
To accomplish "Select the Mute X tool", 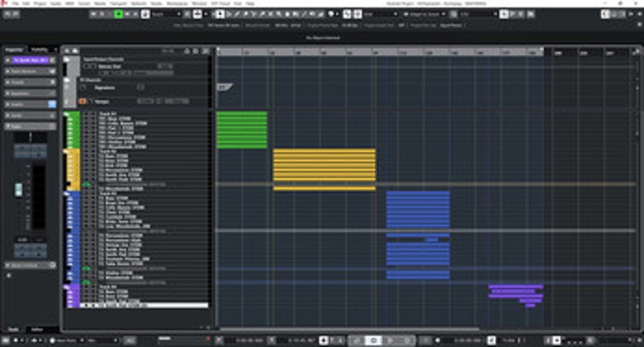I will tap(270, 14).
